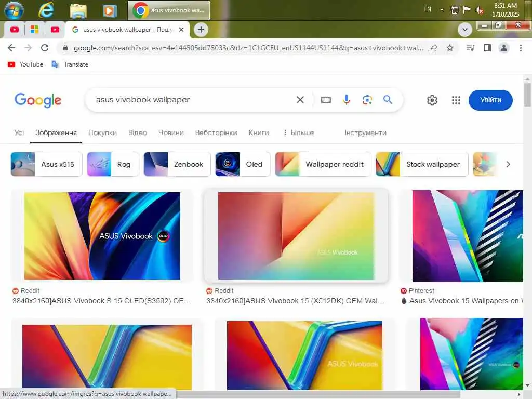Image resolution: width=532 pixels, height=399 pixels.
Task: Open the Google apps grid
Action: (456, 100)
